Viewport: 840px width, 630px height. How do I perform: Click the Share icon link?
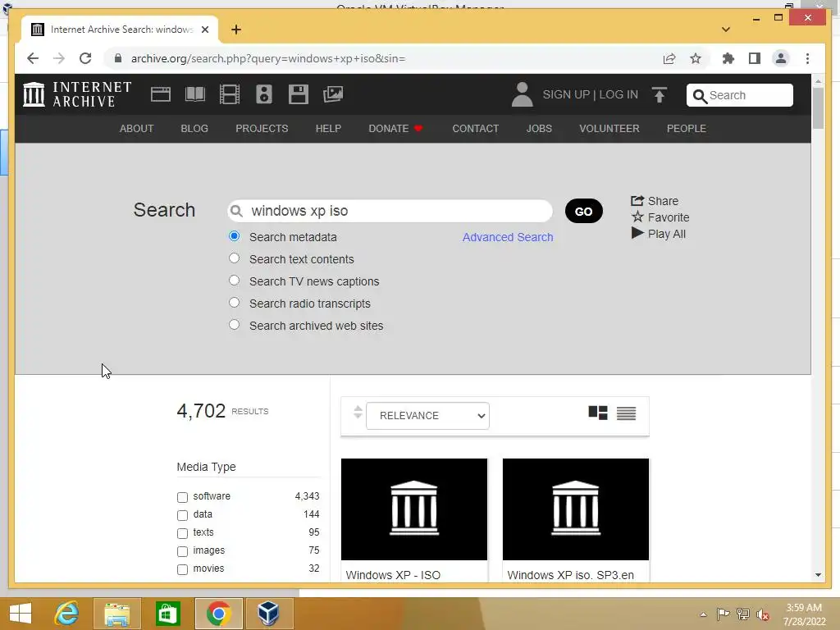tap(655, 201)
